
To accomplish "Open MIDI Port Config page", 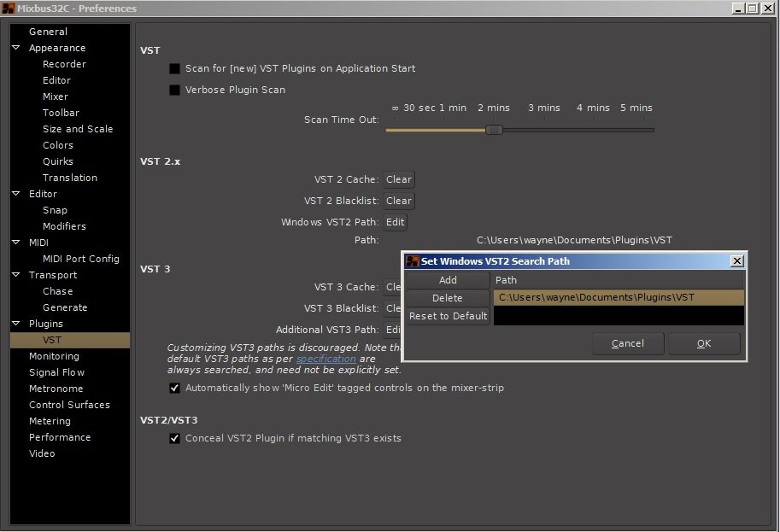I will pos(80,259).
